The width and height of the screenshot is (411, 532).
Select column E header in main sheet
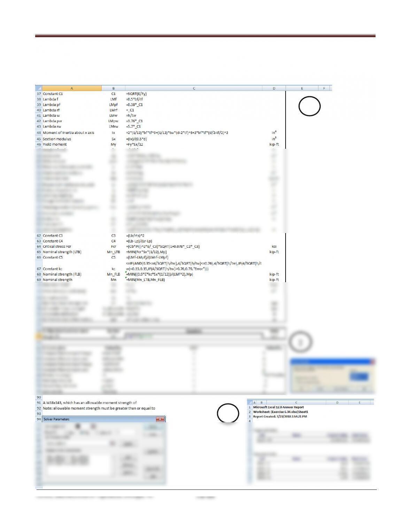(x=302, y=88)
